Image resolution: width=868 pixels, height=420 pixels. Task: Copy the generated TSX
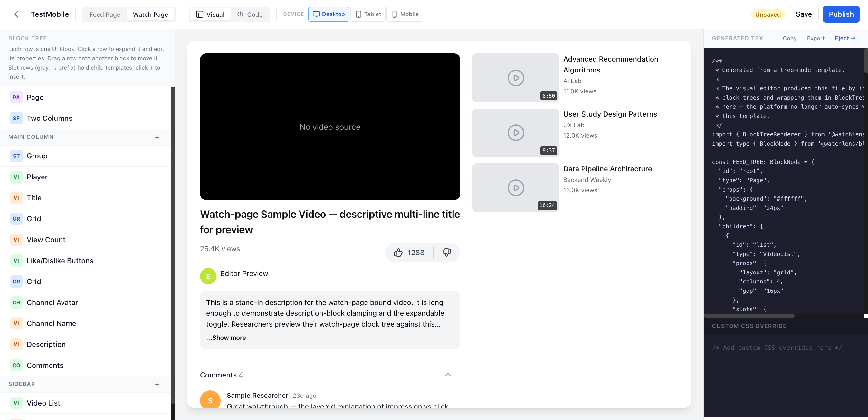click(x=789, y=38)
